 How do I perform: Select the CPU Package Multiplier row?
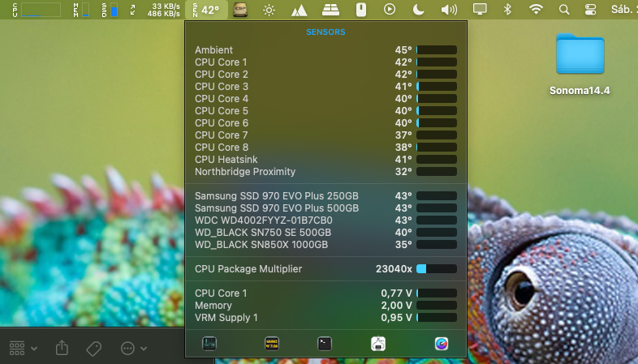[325, 269]
